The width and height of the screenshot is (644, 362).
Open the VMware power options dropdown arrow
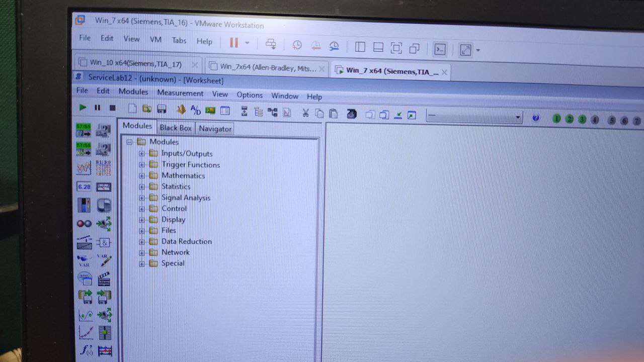click(x=247, y=43)
